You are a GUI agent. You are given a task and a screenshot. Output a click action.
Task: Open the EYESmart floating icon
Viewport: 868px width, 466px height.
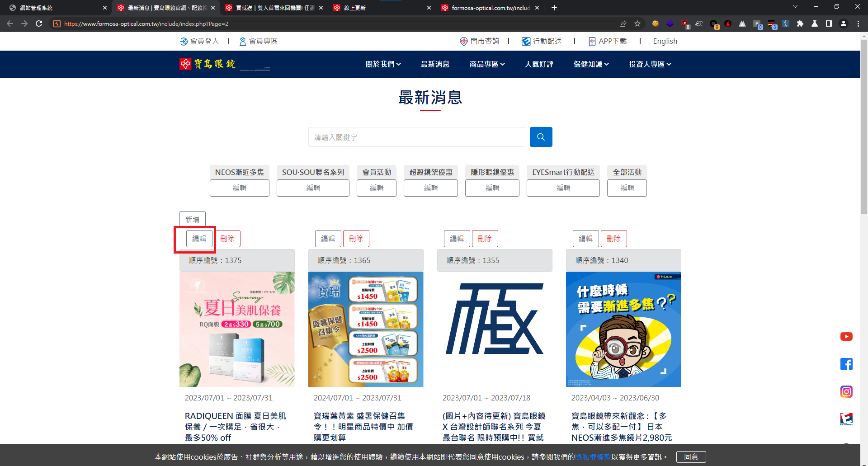click(846, 419)
